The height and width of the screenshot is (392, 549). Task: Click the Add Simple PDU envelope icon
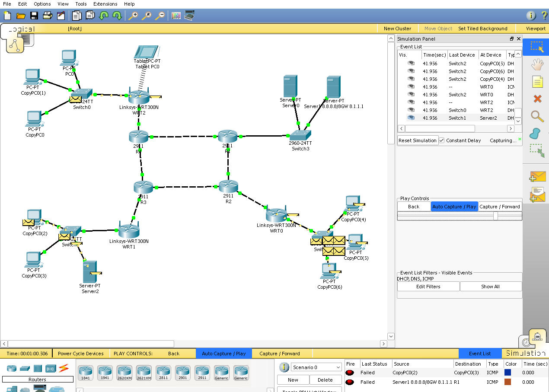(537, 177)
